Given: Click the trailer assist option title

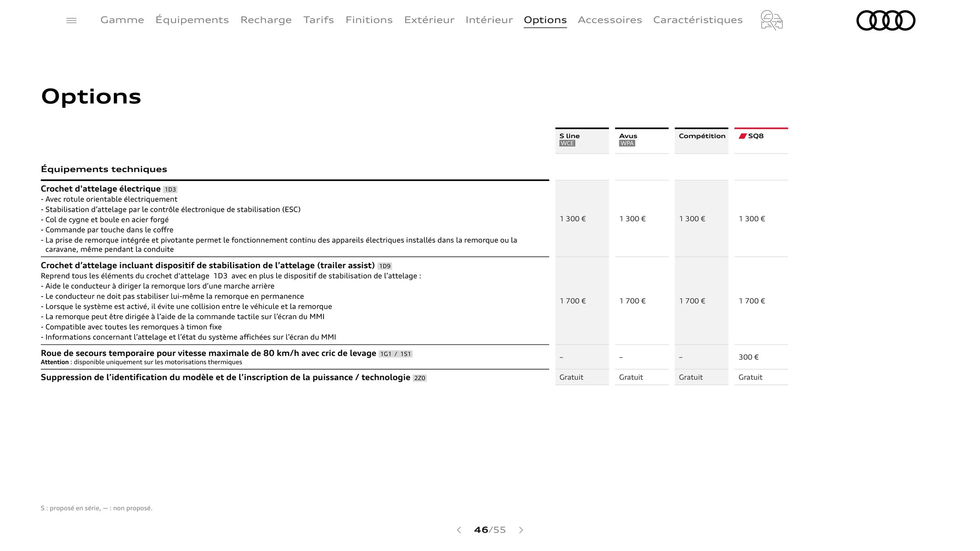Looking at the screenshot, I should pos(208,265).
